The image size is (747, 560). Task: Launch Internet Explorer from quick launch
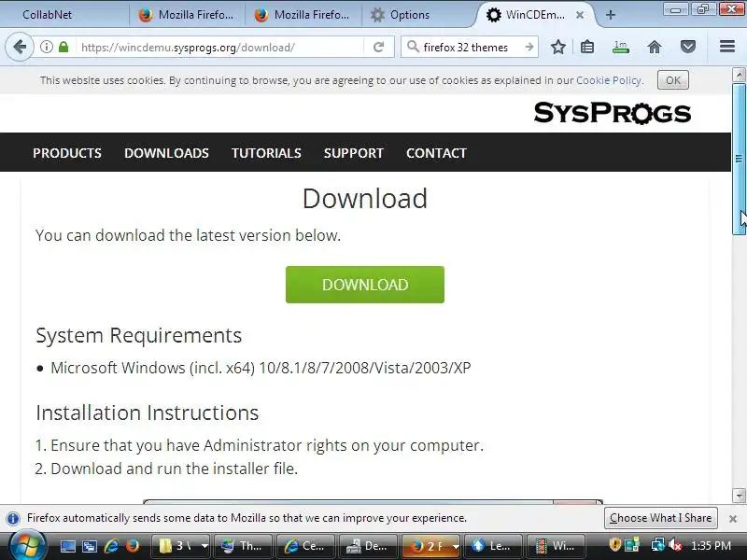[111, 546]
